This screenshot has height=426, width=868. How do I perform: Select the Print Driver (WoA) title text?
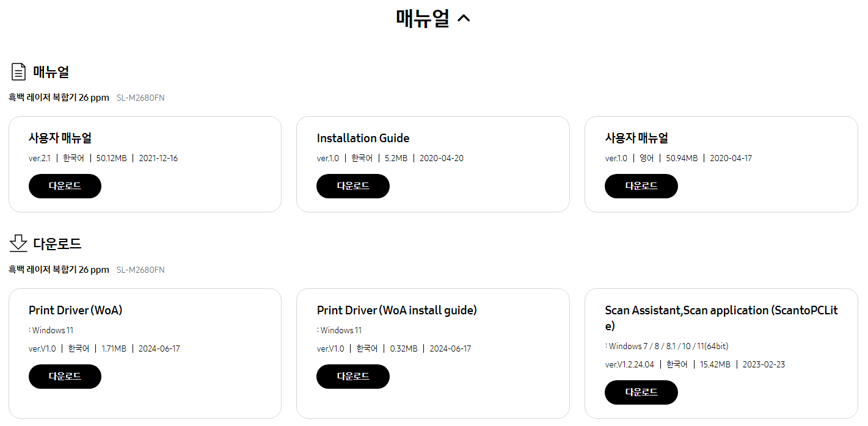[x=75, y=310]
